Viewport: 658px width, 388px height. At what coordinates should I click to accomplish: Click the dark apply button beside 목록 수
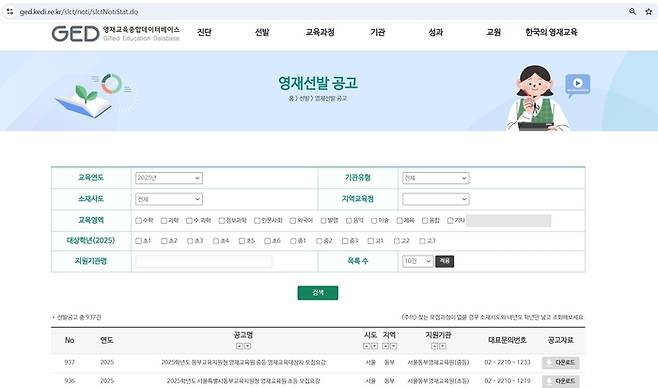click(x=444, y=261)
